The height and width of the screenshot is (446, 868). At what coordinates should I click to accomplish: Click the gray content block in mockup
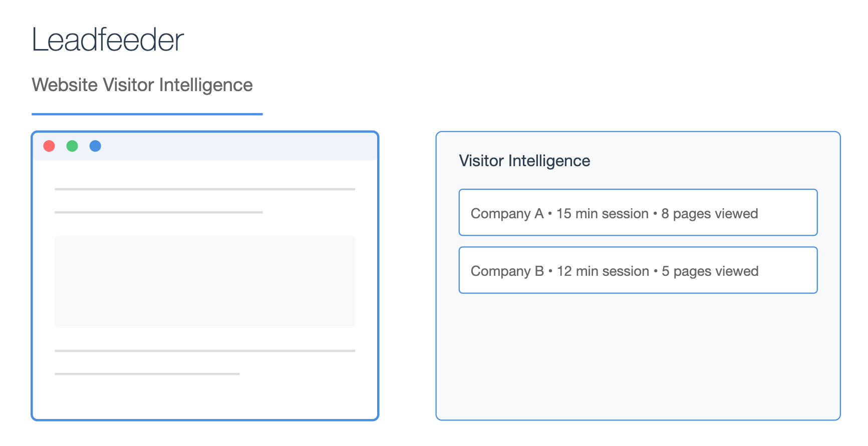(205, 281)
